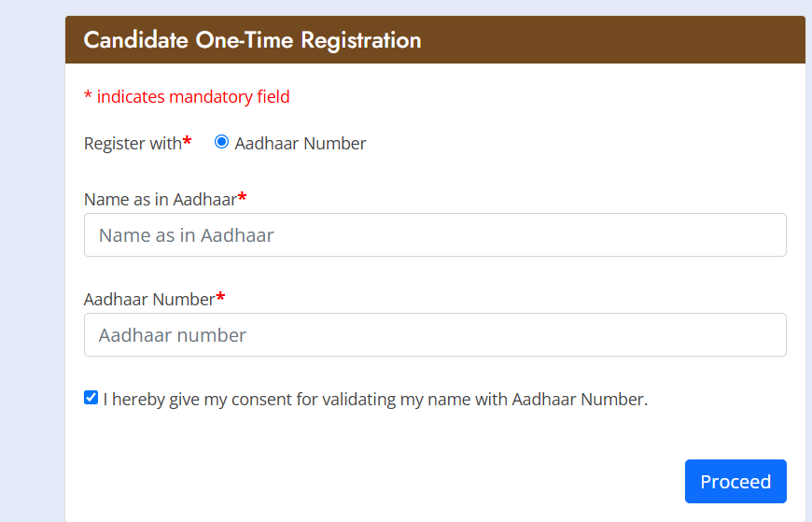Click the 'Candidate One-Time Registration' heading
The image size is (812, 522).
point(252,40)
